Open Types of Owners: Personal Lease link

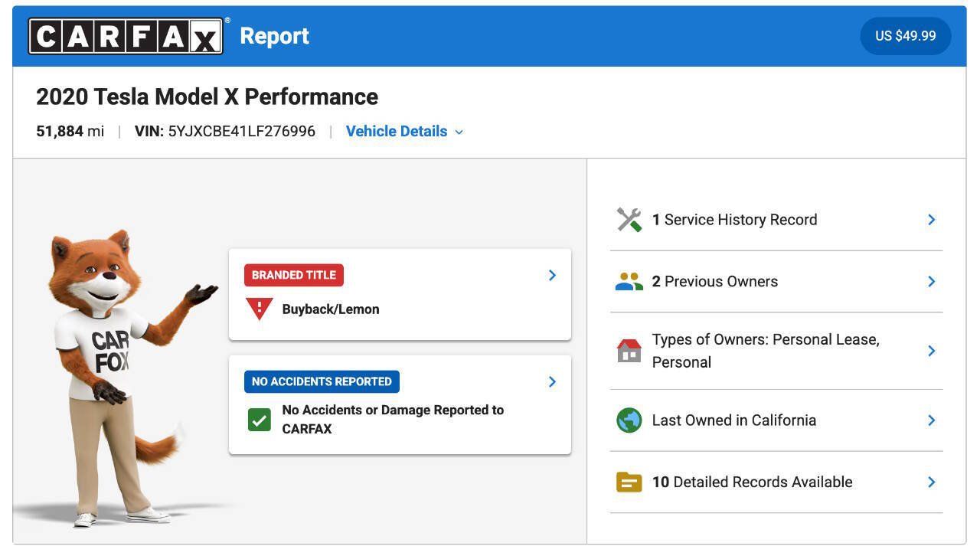[x=776, y=351]
